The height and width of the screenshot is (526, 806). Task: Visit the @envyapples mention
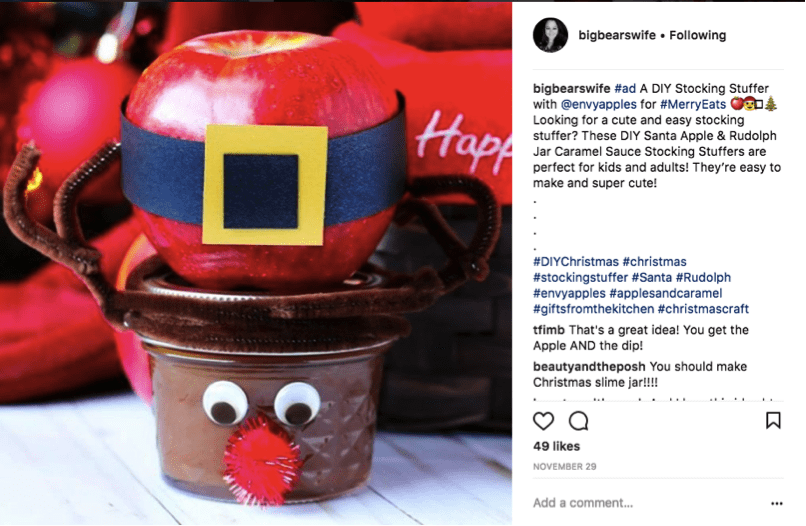point(598,104)
